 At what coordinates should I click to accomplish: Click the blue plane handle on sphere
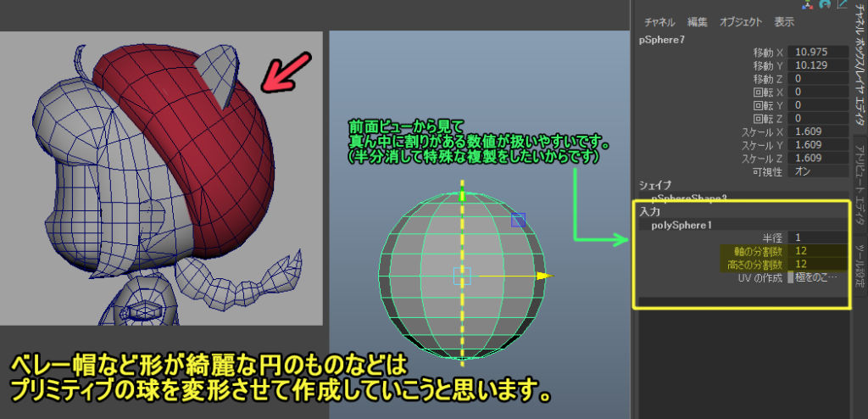point(518,220)
